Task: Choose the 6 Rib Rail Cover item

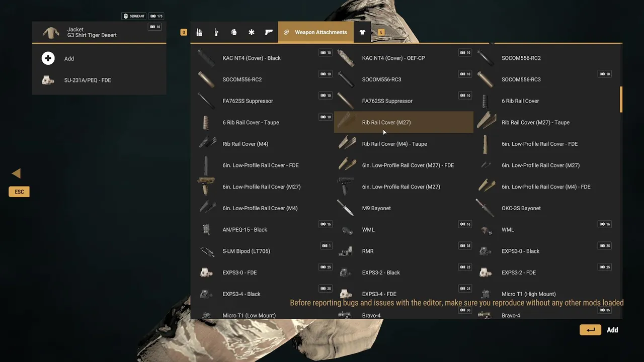Action: (x=543, y=101)
